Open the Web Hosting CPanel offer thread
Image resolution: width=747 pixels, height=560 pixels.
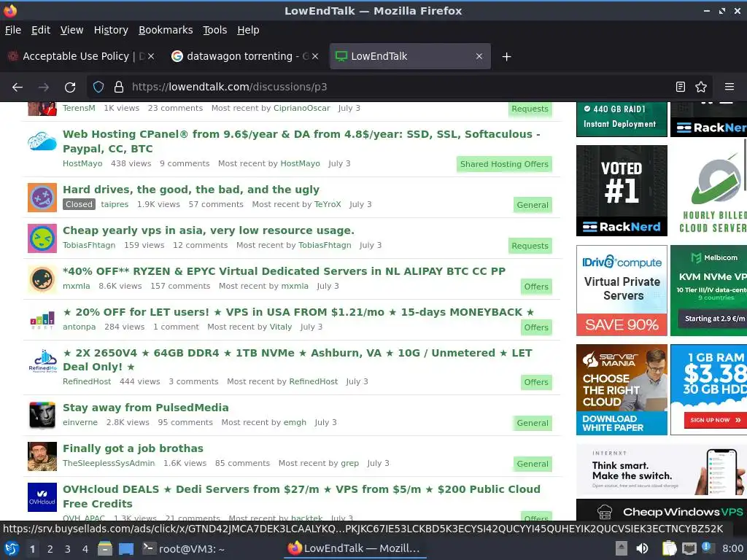pos(301,141)
